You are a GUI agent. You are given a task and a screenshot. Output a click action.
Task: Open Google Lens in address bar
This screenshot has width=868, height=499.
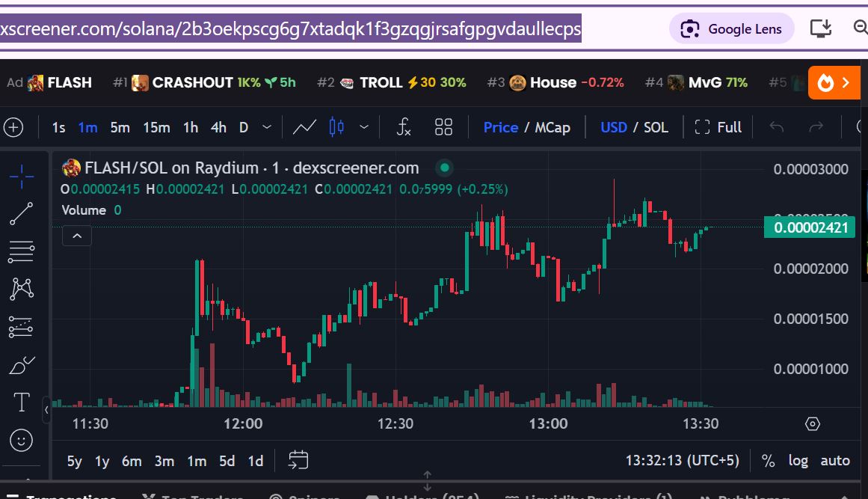(731, 28)
